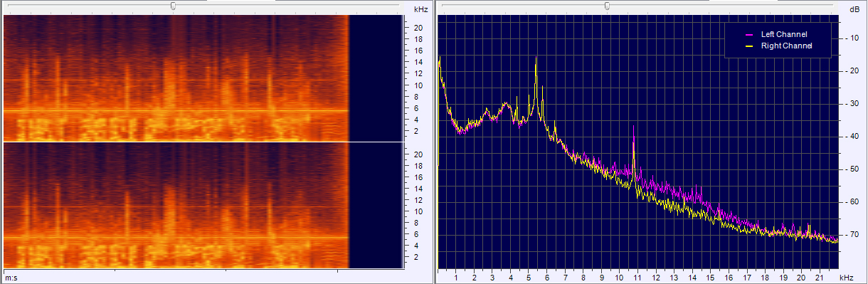
Task: Click the spectrogram slider thumb above left panel
Action: [x=173, y=6]
